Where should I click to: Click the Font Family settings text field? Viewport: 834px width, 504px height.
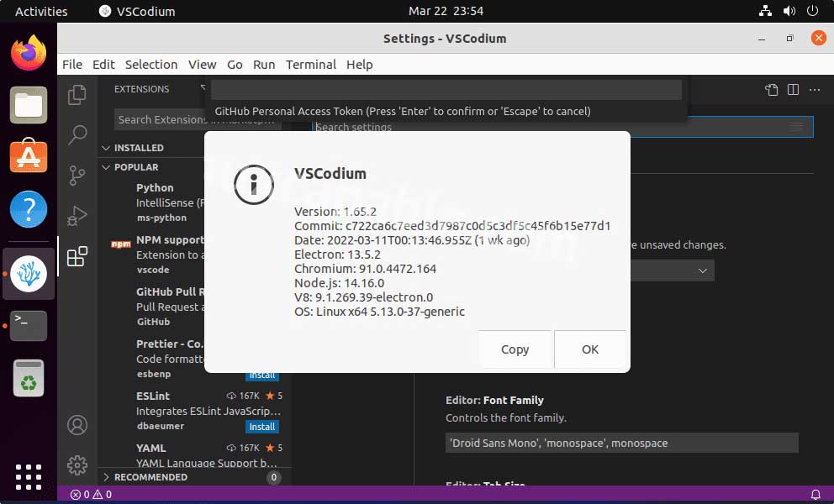[x=621, y=443]
